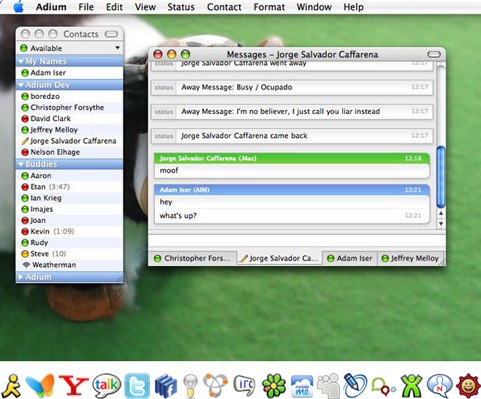Click the speech bubble icon with red N
Screen dimensions: 481x399
[x=440, y=386]
